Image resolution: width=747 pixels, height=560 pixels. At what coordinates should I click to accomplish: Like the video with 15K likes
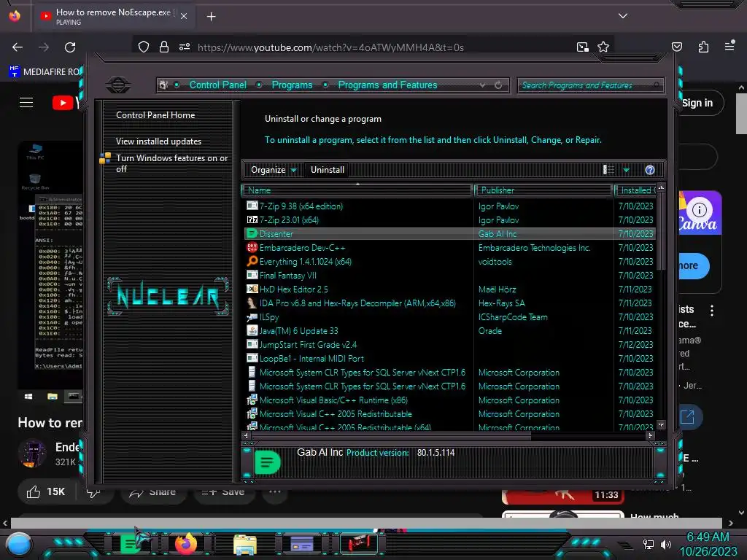[x=46, y=491]
